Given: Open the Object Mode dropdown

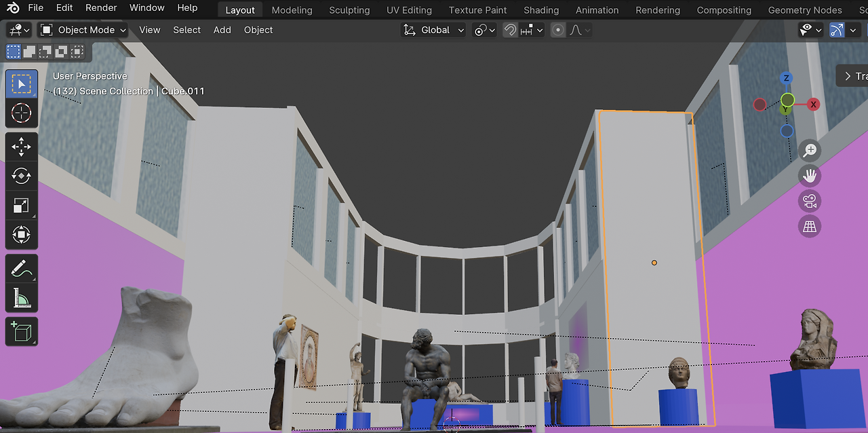Looking at the screenshot, I should tap(81, 30).
